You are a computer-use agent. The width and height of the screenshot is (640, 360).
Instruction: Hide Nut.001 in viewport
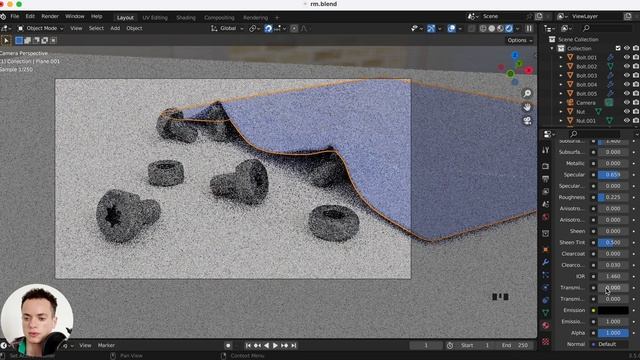pos(627,120)
